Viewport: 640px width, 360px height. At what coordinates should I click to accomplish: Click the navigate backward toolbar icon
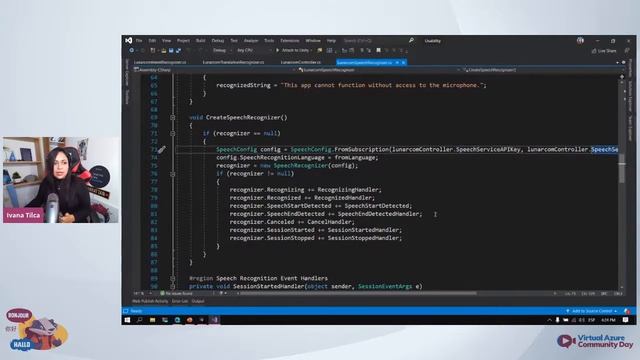[131, 50]
